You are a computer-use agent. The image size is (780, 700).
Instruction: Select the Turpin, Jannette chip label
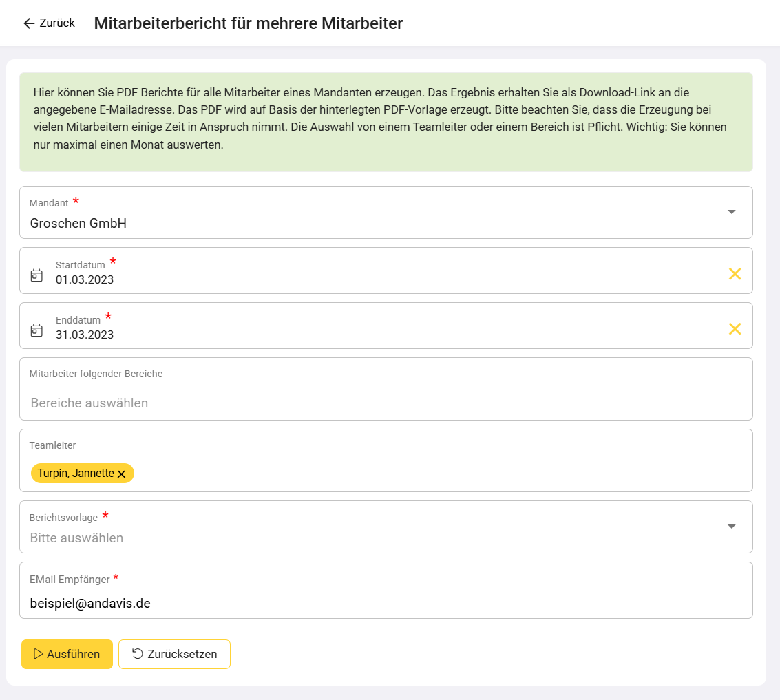click(x=75, y=474)
